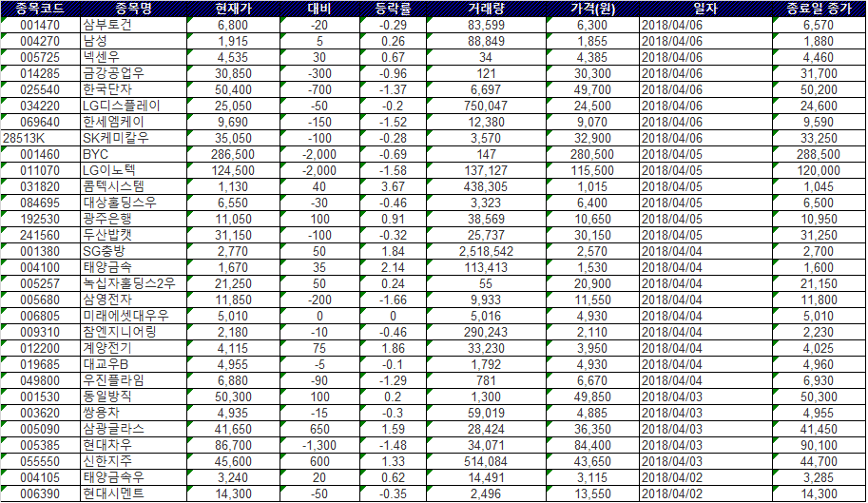Select the 넥센우 name cell

pyautogui.click(x=133, y=57)
